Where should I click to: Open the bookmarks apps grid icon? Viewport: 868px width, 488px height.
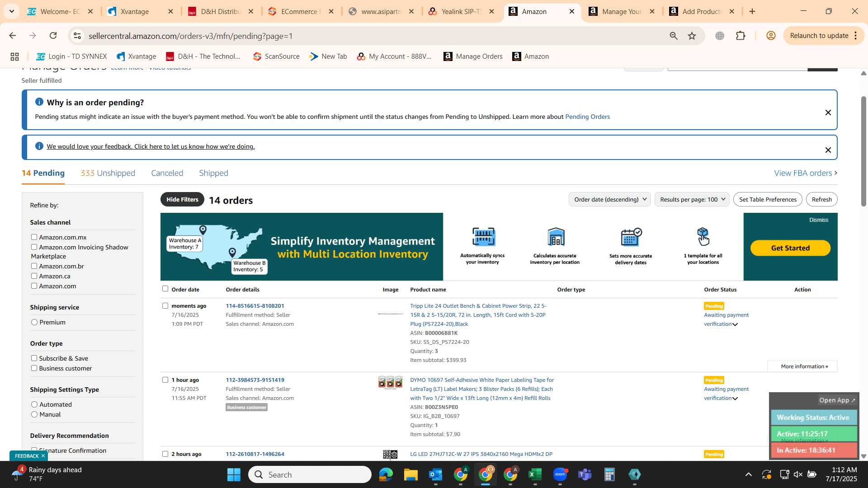click(14, 56)
